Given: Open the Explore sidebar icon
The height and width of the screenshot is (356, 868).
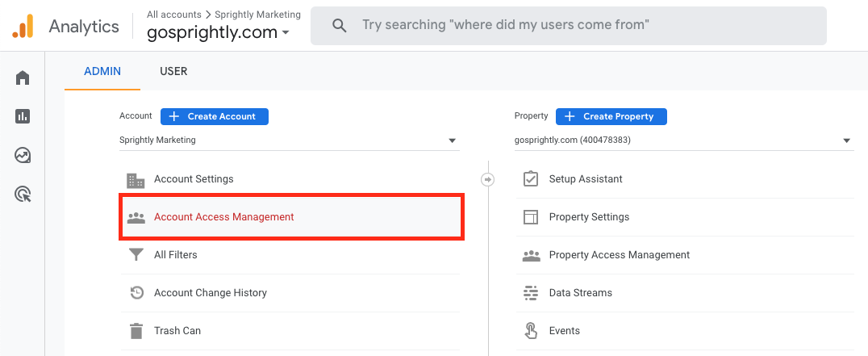Looking at the screenshot, I should 23,156.
